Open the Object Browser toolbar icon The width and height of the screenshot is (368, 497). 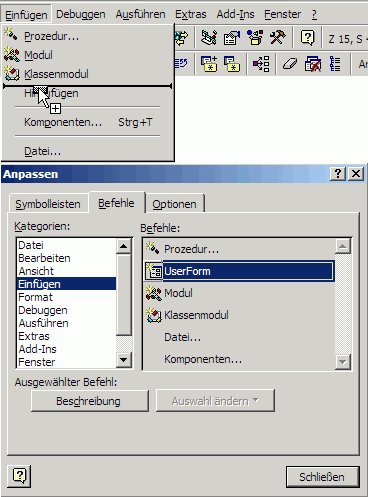(255, 37)
